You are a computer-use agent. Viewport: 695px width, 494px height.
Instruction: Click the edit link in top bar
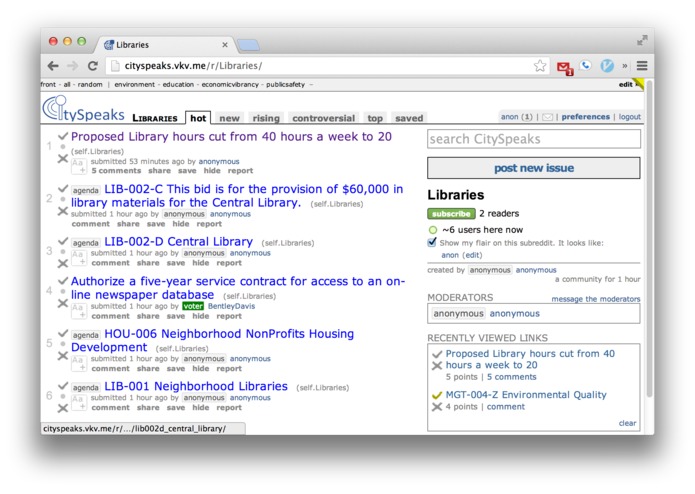click(625, 84)
